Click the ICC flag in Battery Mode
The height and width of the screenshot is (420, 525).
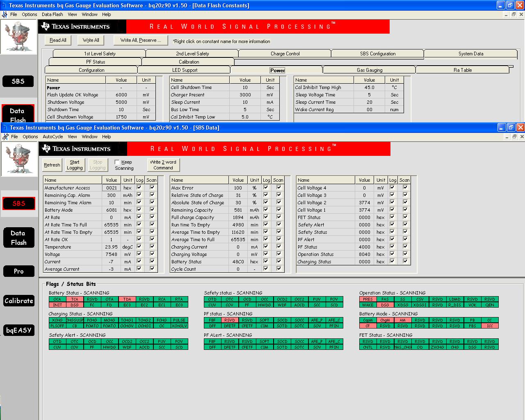(490, 326)
